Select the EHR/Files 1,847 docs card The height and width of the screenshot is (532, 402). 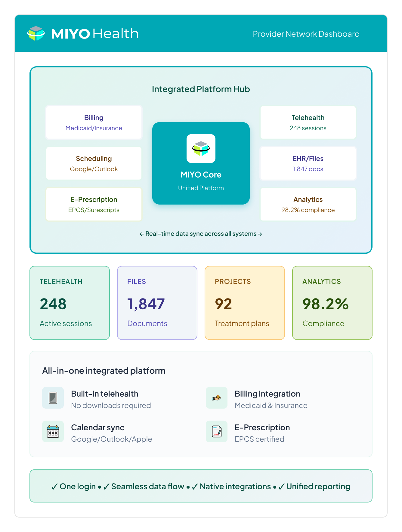coord(308,163)
